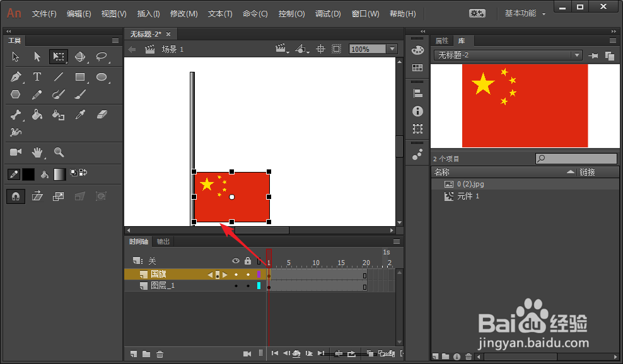Open the zoom percentage dropdown arrow

click(392, 49)
